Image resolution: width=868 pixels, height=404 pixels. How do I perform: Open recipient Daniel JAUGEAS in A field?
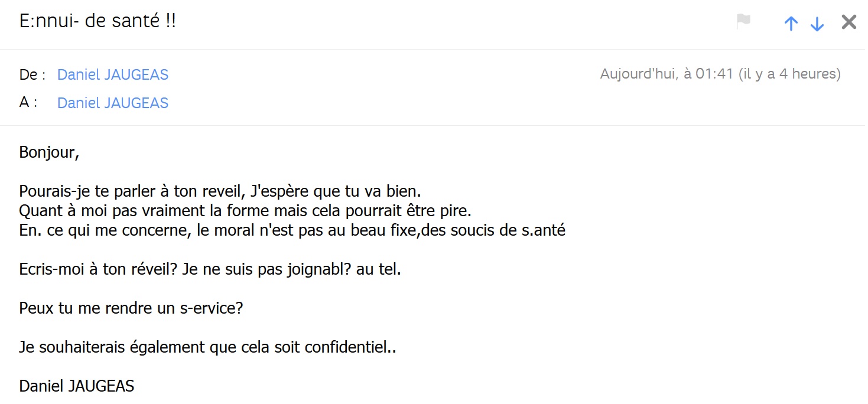pos(113,103)
